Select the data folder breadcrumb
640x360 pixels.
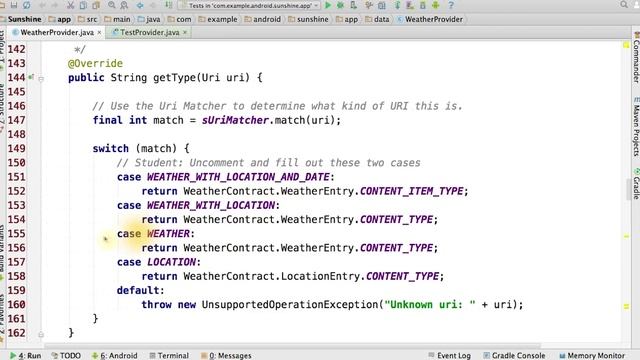(377, 19)
